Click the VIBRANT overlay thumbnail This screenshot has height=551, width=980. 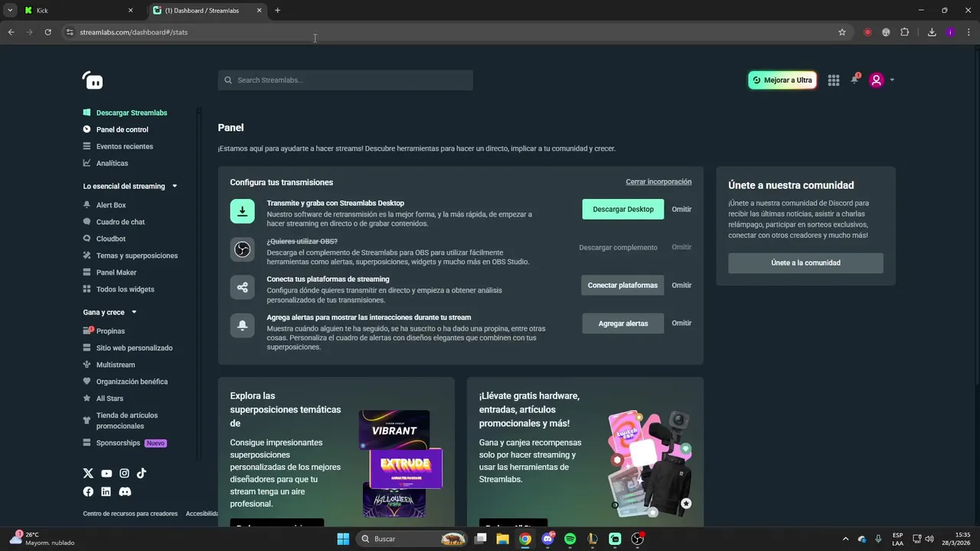click(394, 430)
